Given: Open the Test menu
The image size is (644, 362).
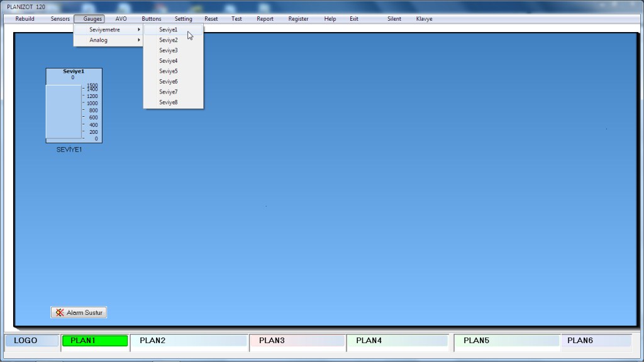Looking at the screenshot, I should [236, 19].
